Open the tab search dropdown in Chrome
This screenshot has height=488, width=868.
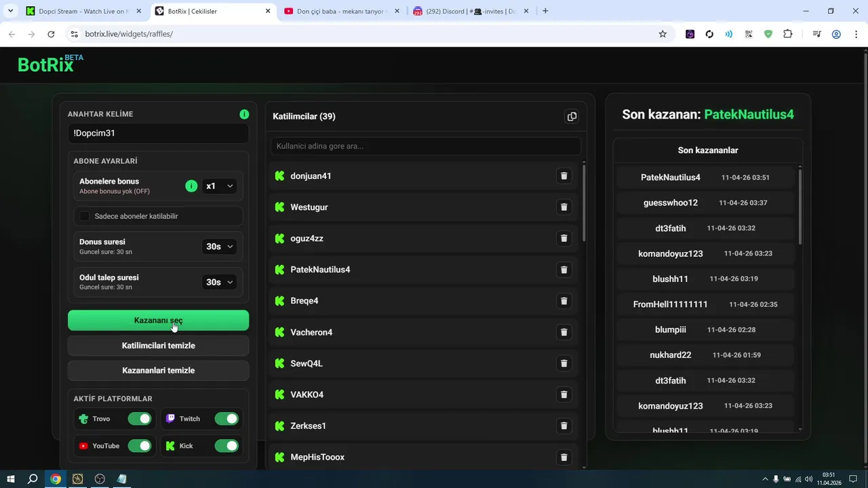(10, 11)
